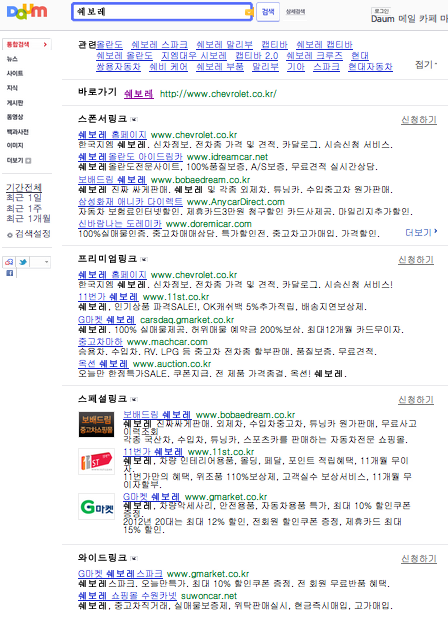Screen dimensions: 448x618
Task: Click the 보배드림 thumbnail logo
Action: pyautogui.click(x=97, y=424)
